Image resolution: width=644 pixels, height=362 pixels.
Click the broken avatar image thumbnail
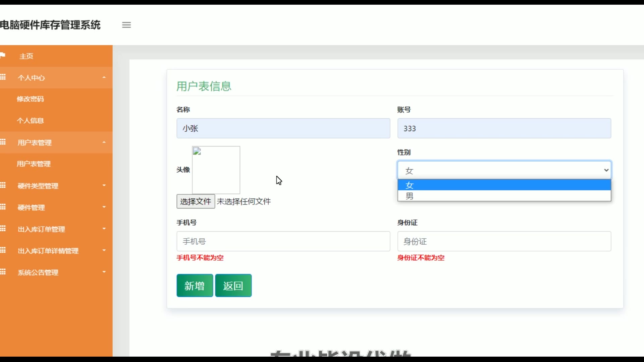pos(216,170)
